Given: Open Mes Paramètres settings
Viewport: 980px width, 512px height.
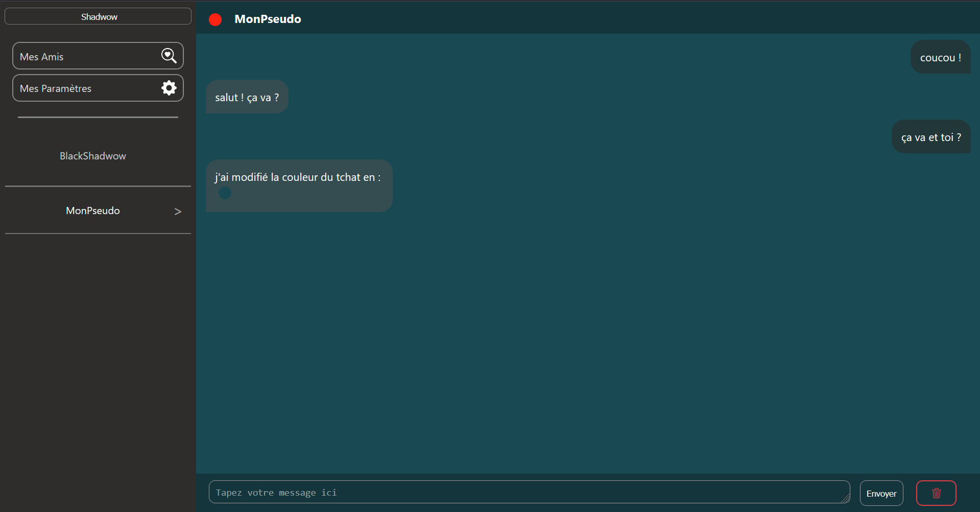Looking at the screenshot, I should pyautogui.click(x=98, y=88).
